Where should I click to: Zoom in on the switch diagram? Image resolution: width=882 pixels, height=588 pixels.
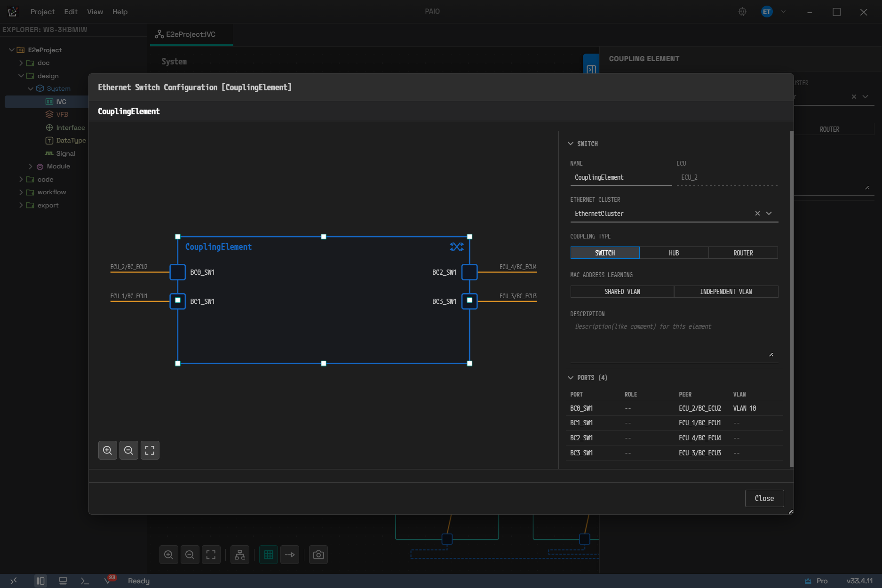click(x=107, y=450)
